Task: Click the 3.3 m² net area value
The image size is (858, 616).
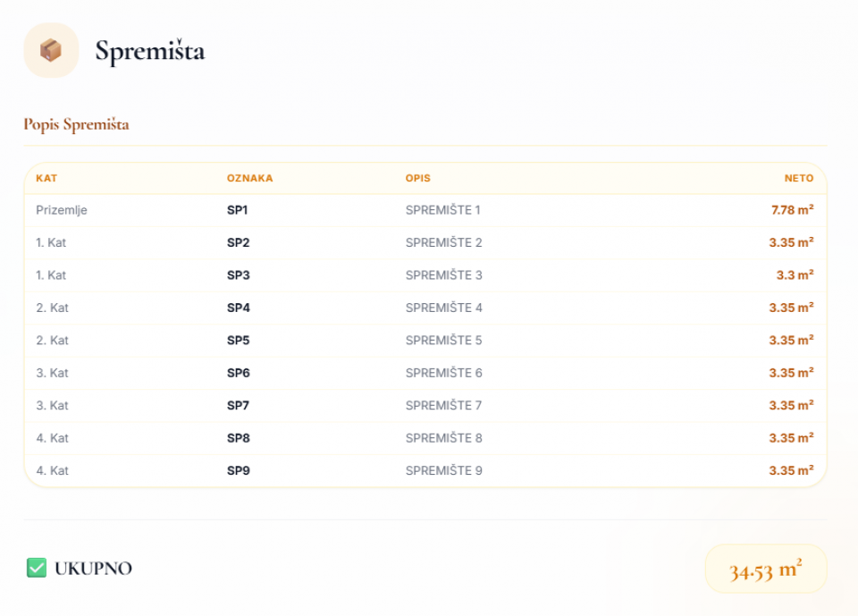Action: pos(795,274)
